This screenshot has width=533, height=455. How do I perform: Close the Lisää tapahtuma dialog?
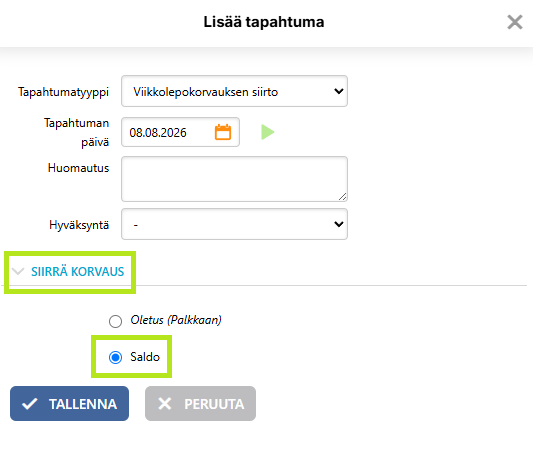(x=515, y=22)
